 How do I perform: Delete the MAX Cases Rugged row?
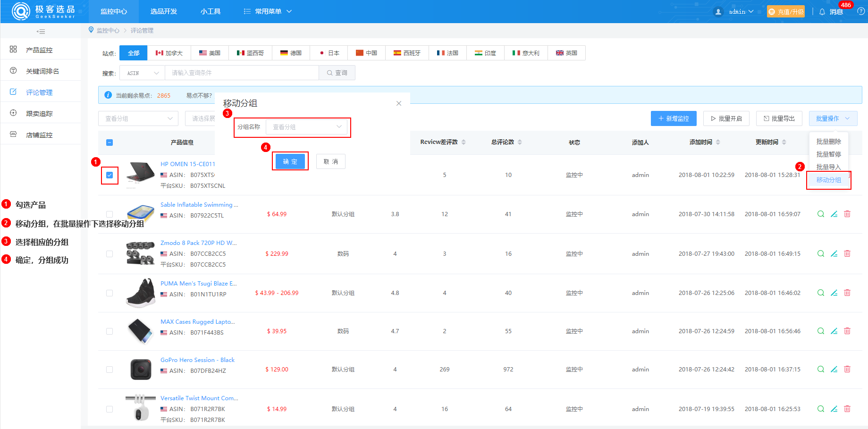pos(847,331)
